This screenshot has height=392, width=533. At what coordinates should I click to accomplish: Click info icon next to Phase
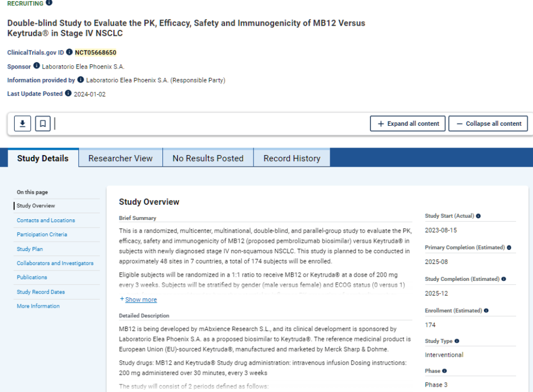click(x=444, y=371)
